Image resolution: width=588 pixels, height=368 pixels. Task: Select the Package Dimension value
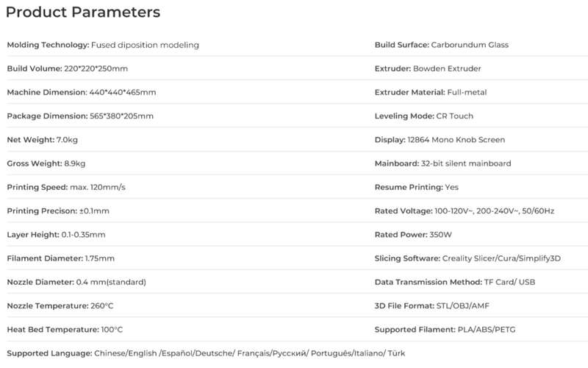(121, 116)
